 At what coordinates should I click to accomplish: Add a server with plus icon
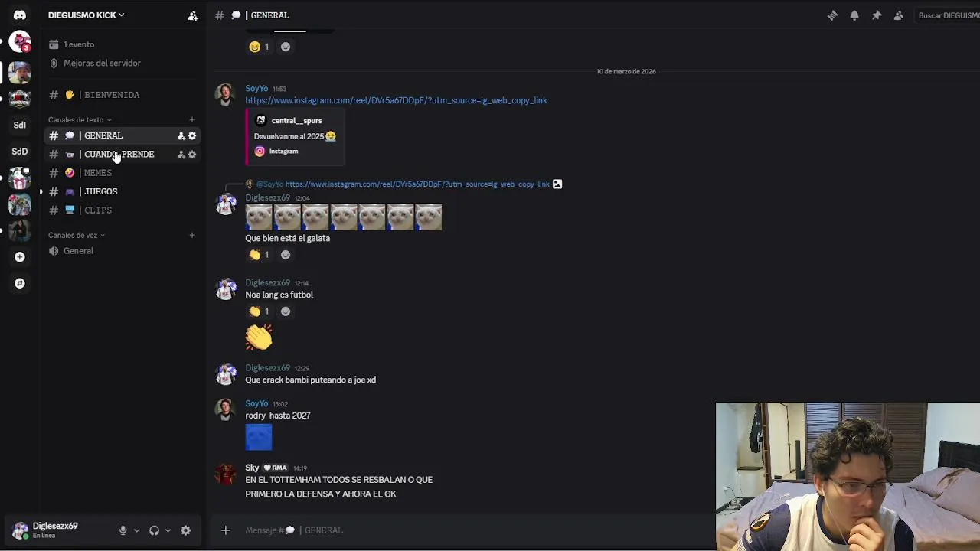coord(20,257)
